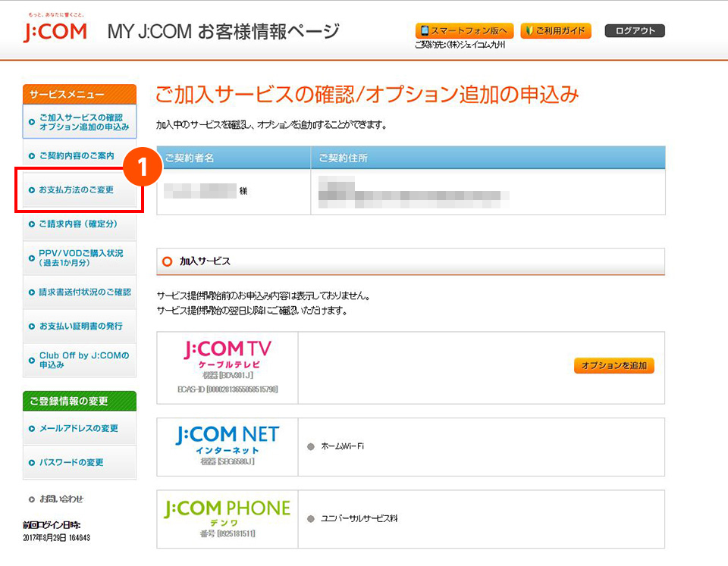Click オプションを追加 for J:COM TV
This screenshot has width=728, height=566.
point(614,365)
